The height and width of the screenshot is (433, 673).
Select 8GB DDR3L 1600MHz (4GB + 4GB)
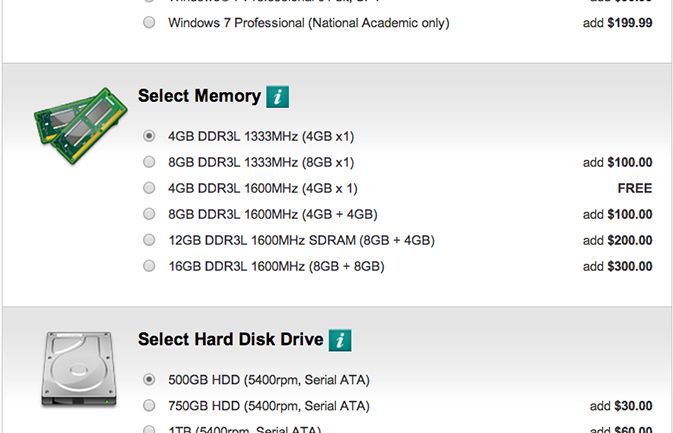[149, 214]
